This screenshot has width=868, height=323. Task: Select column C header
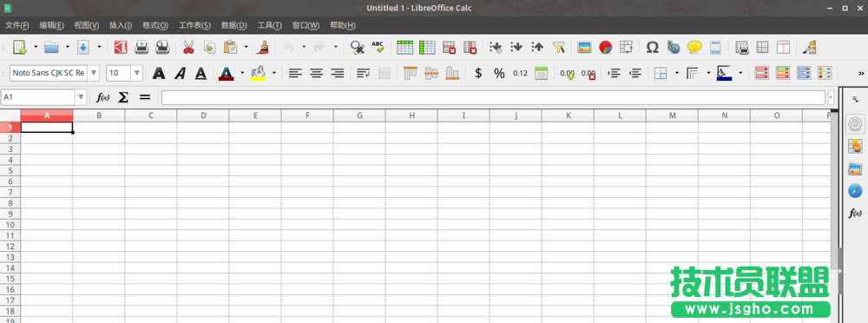click(150, 115)
